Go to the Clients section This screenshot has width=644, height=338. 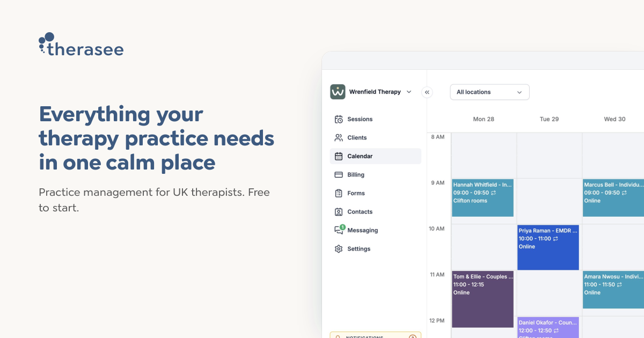click(376, 138)
